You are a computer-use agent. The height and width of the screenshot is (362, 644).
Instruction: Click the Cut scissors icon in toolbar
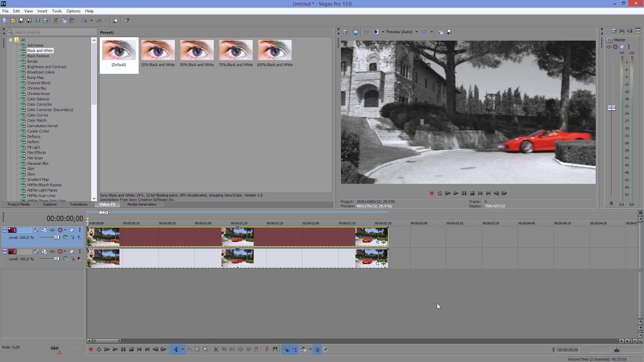[56, 21]
